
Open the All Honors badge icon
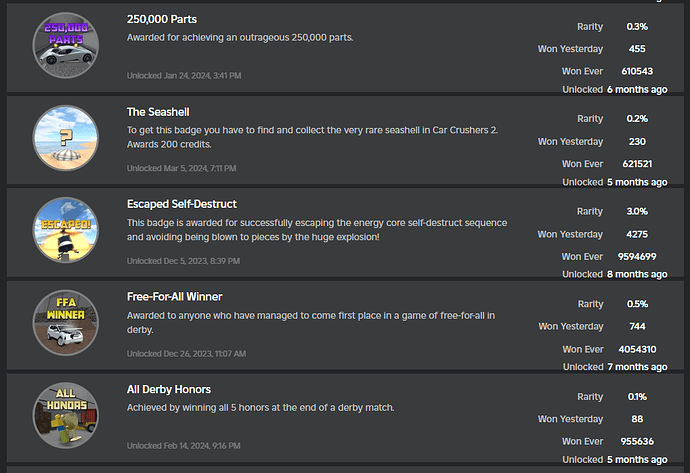(x=66, y=416)
